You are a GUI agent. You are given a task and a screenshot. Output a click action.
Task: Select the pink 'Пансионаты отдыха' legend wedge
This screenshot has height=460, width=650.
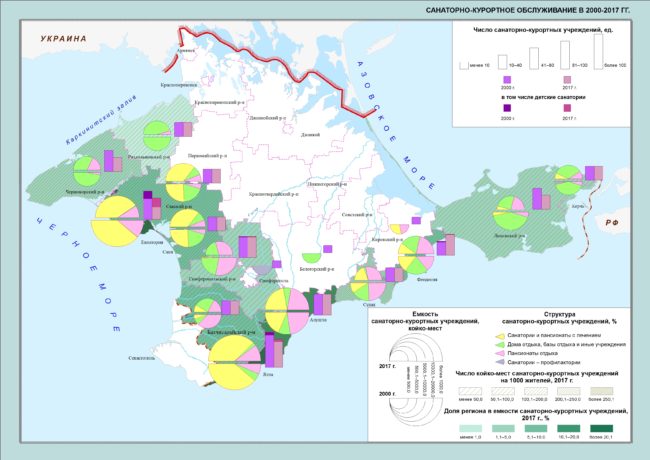(500, 353)
